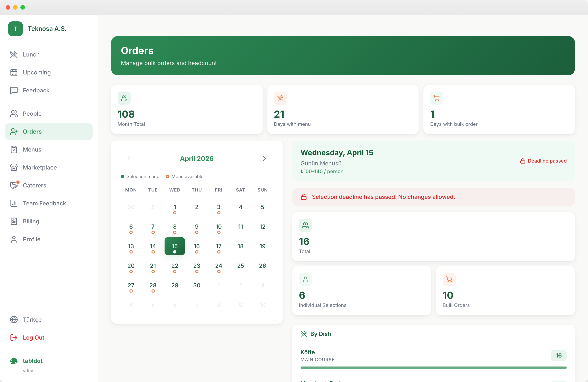
Task: Open Upcoming meals in the sidebar
Action: (49, 72)
